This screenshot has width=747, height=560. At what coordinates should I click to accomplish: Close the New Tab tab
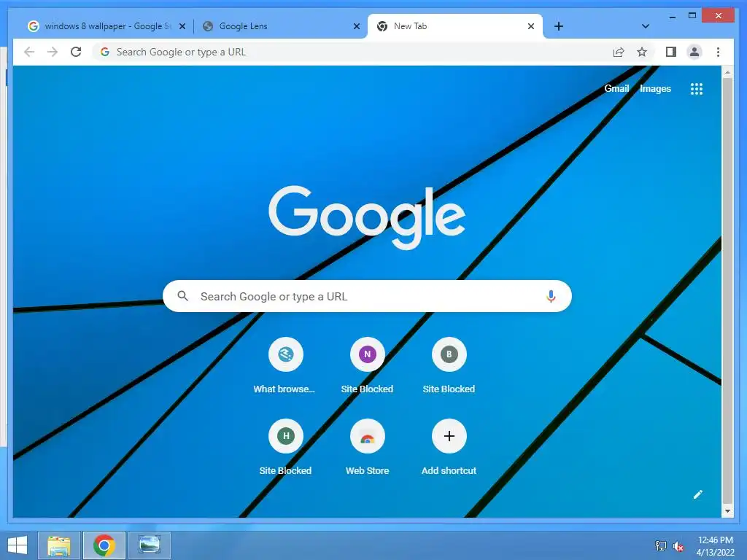[x=531, y=26]
